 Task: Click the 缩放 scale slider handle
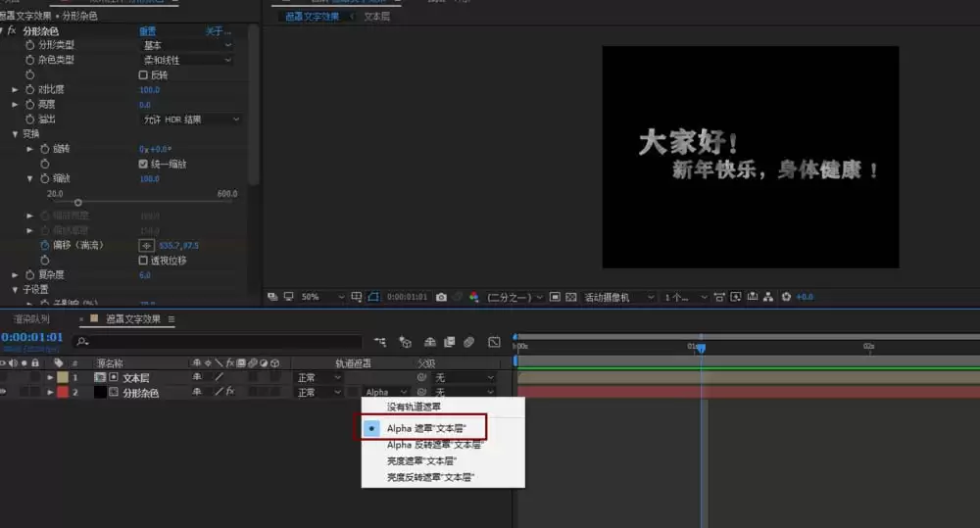[78, 203]
